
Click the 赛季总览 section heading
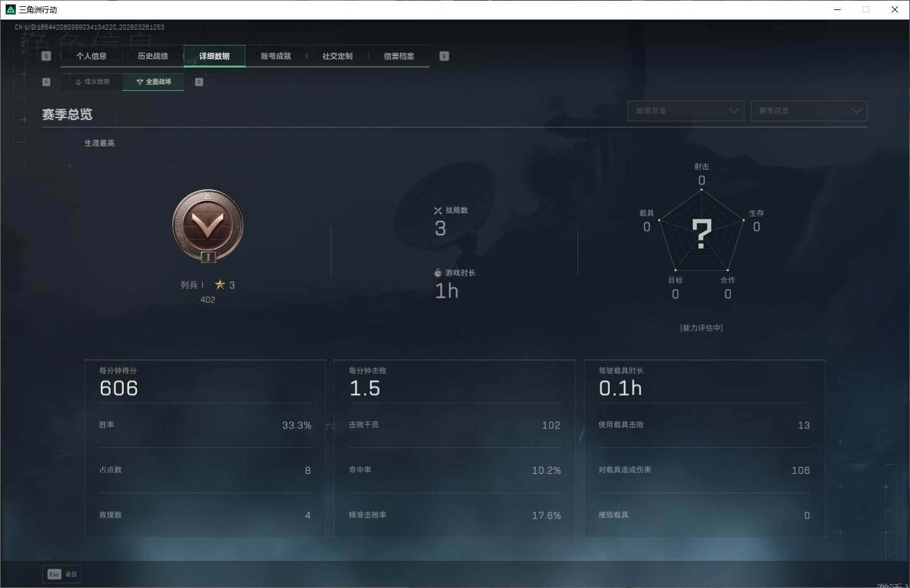68,114
